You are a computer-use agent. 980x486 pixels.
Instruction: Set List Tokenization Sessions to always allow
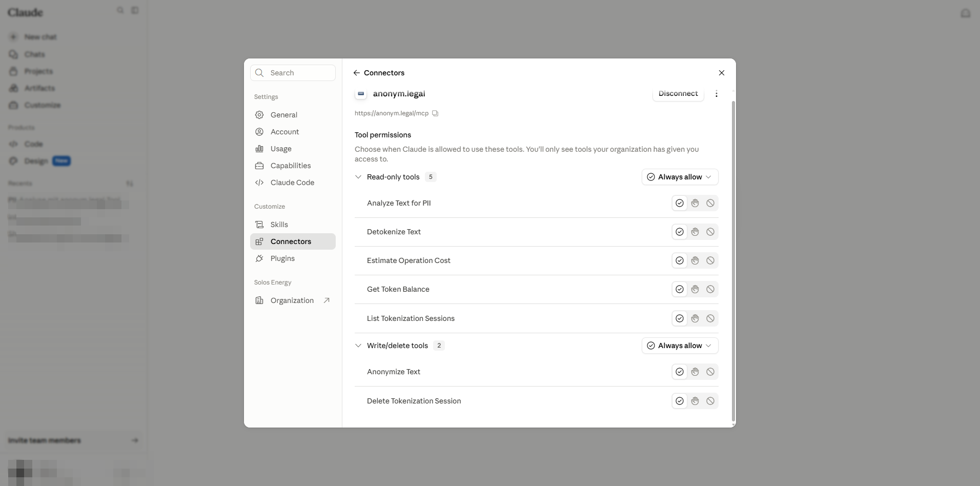[x=680, y=318]
